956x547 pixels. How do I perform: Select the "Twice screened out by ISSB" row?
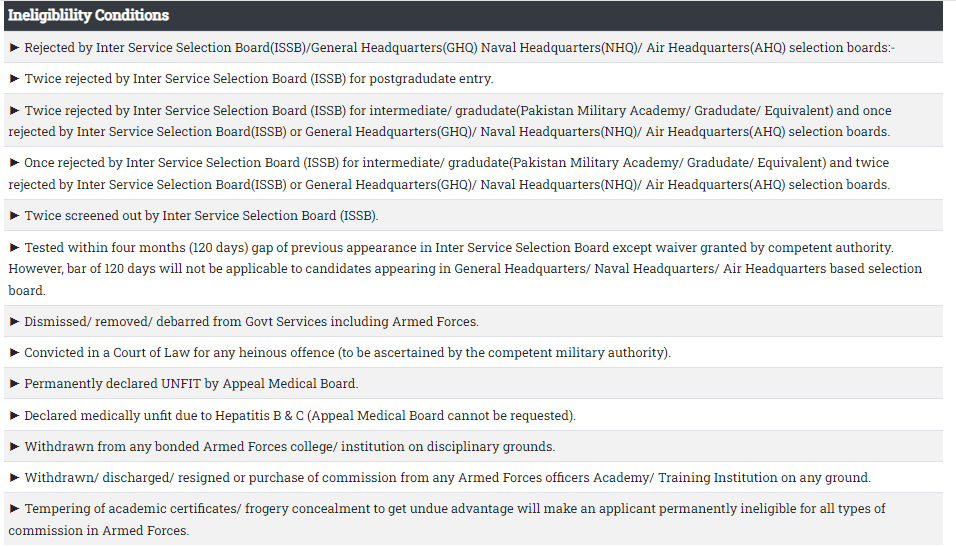201,216
